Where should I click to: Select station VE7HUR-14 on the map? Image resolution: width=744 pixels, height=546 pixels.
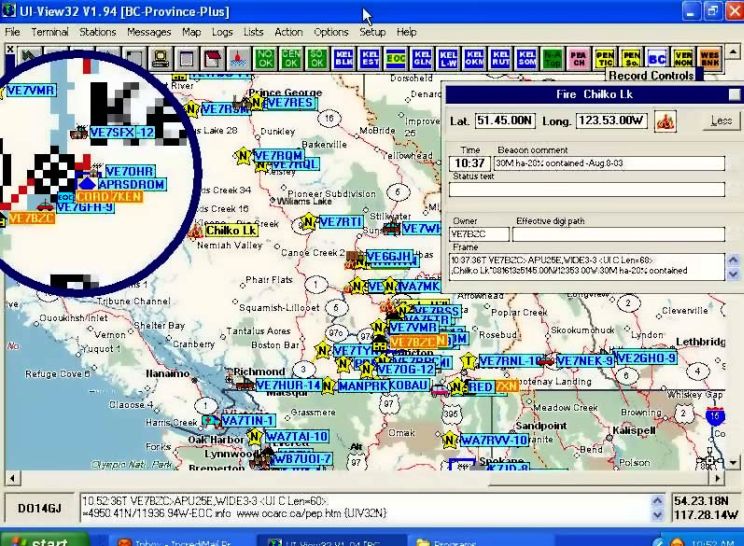(288, 385)
